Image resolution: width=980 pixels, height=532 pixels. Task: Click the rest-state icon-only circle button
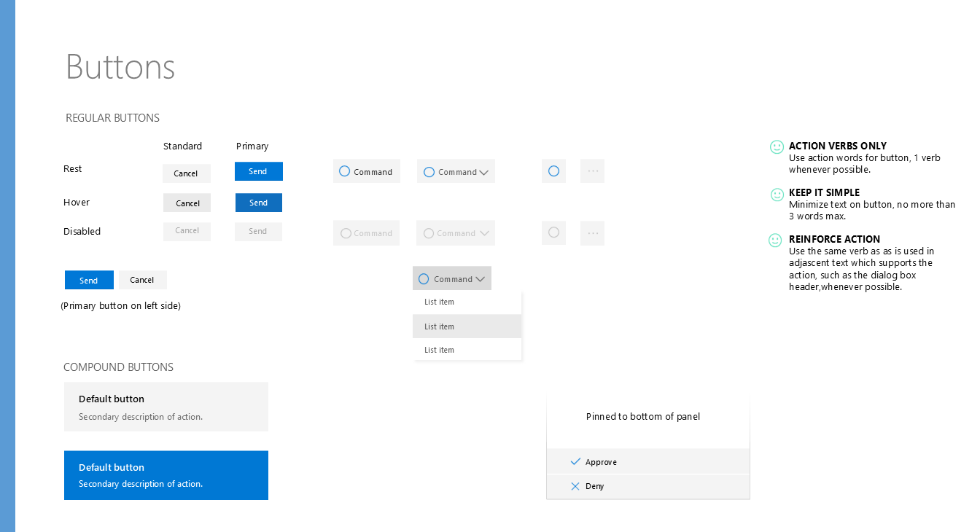pyautogui.click(x=553, y=171)
